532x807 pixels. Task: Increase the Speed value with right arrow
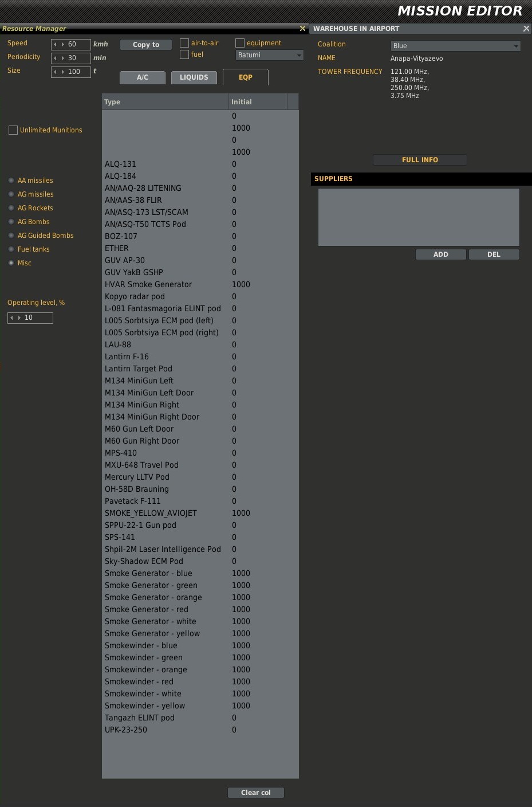tap(62, 44)
